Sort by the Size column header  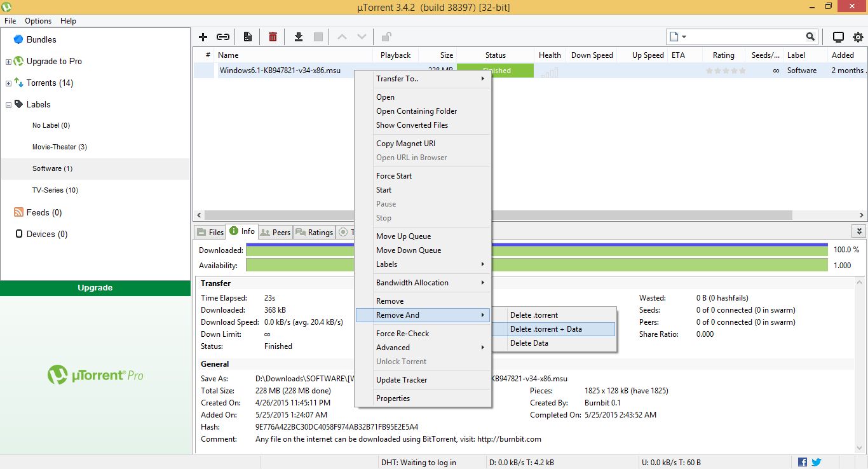click(438, 55)
